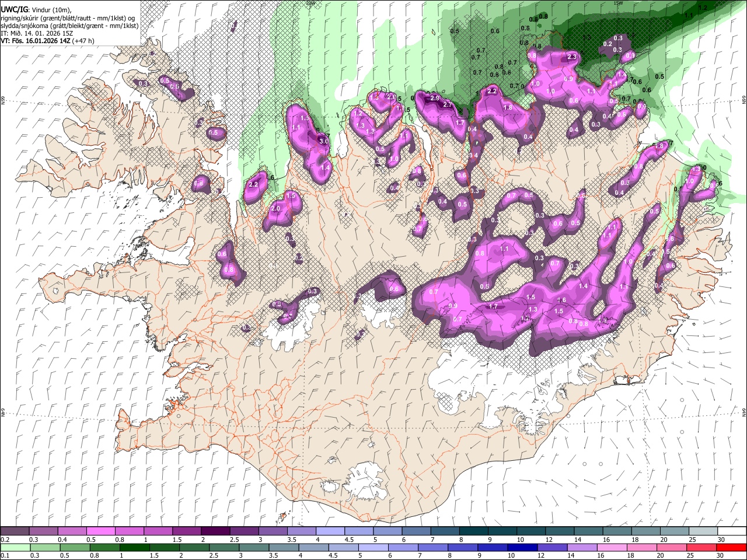The height and width of the screenshot is (560, 747).
Task: Click the 'UWC/IG: Vindur (10m),' title text
Action: click(36, 10)
